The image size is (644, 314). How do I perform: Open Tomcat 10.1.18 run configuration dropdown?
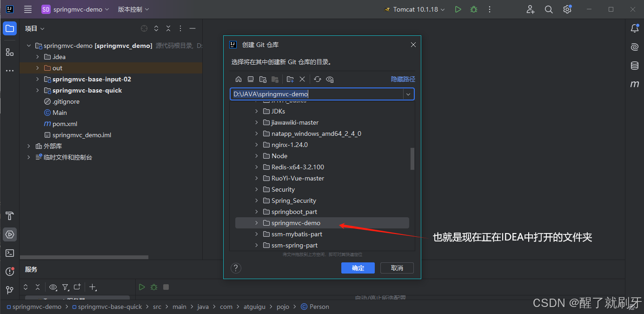(414, 9)
